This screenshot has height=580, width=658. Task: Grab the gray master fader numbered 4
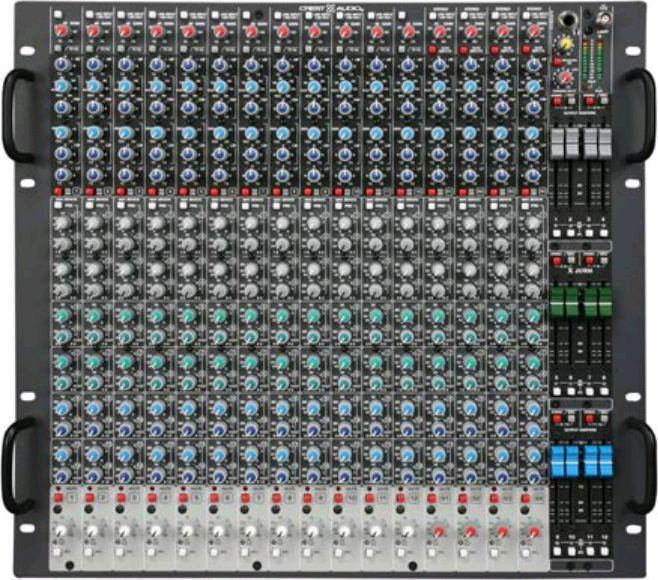click(605, 143)
